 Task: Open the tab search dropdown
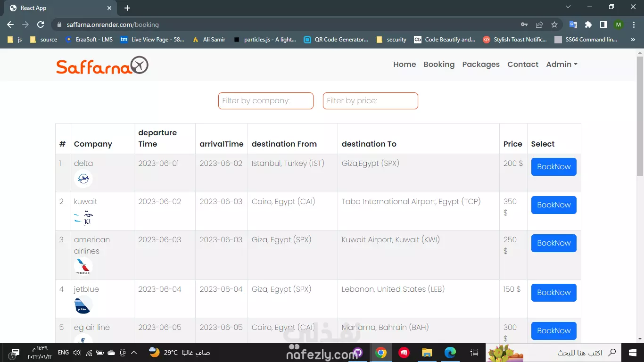(x=568, y=7)
